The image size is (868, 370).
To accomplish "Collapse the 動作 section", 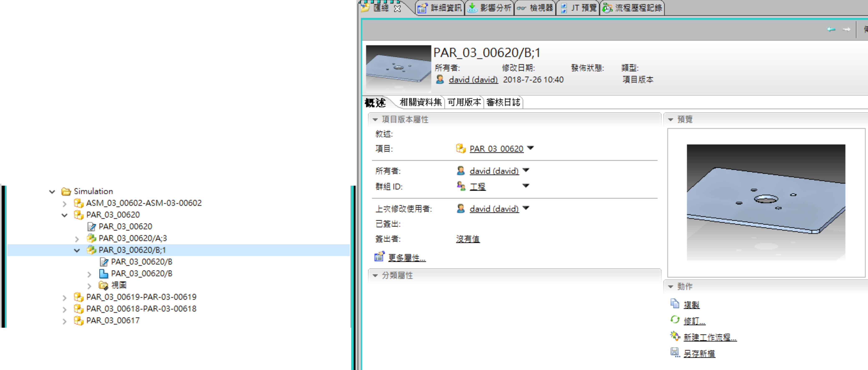I will point(671,286).
